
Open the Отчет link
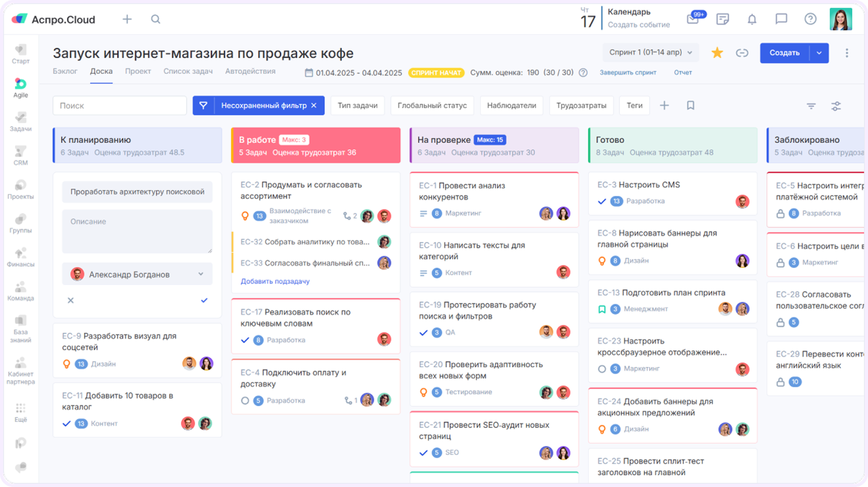[683, 72]
